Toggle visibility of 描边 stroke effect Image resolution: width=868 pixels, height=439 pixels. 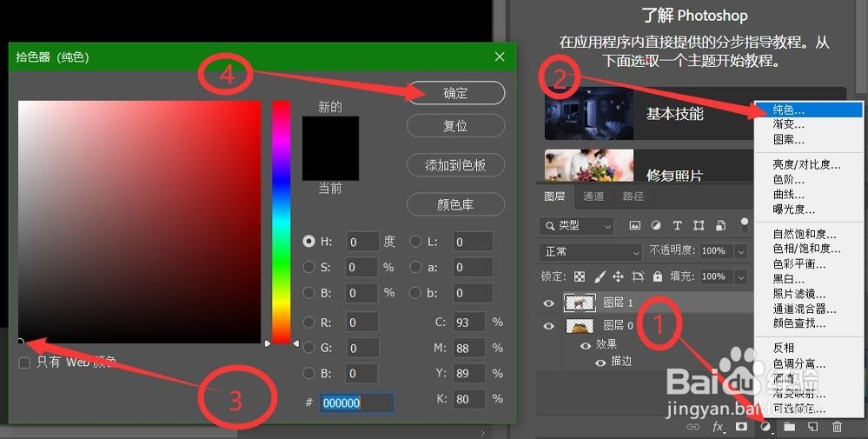600,363
